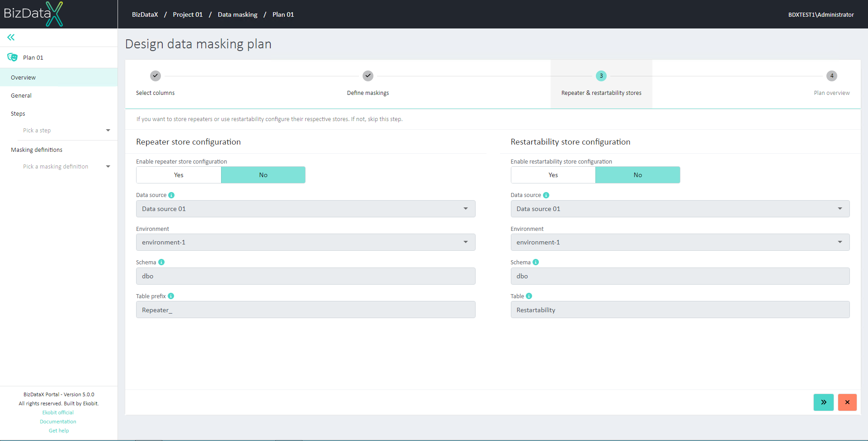This screenshot has height=441, width=868.
Task: Click Data masking breadcrumb link
Action: pos(237,14)
